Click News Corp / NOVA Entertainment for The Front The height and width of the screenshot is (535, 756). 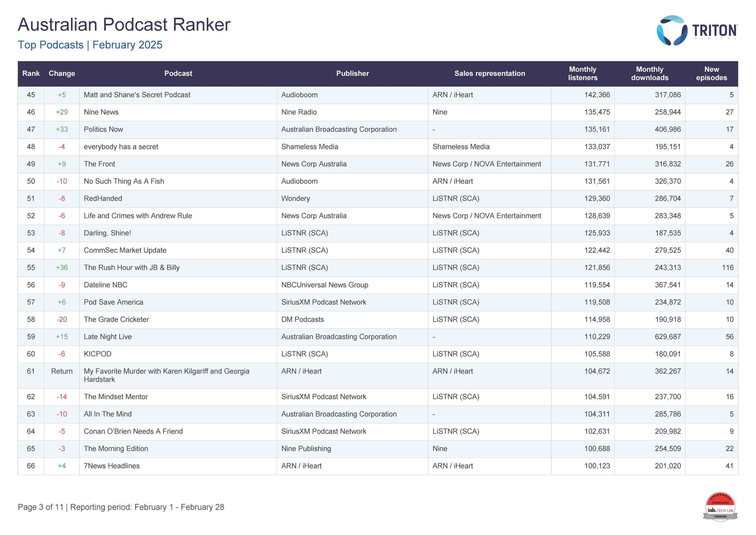(487, 164)
